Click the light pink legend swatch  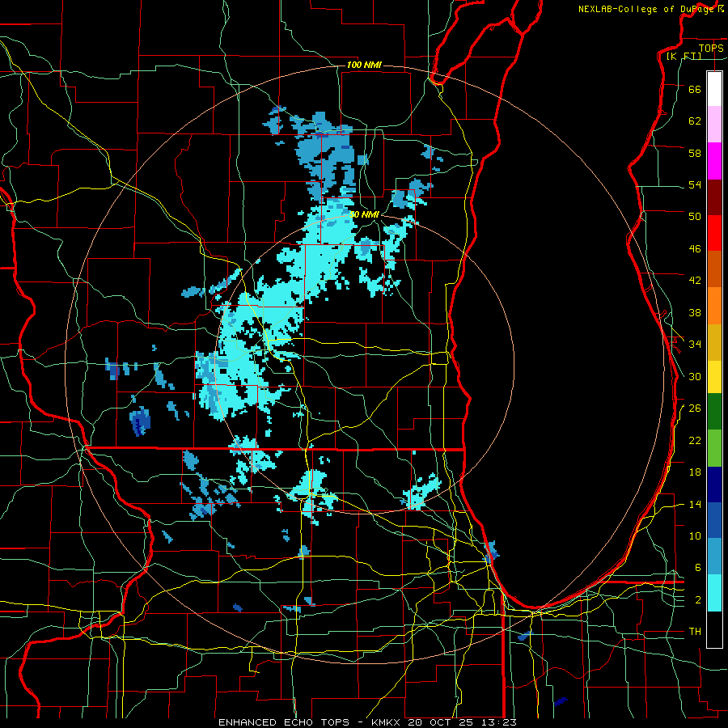pos(714,125)
